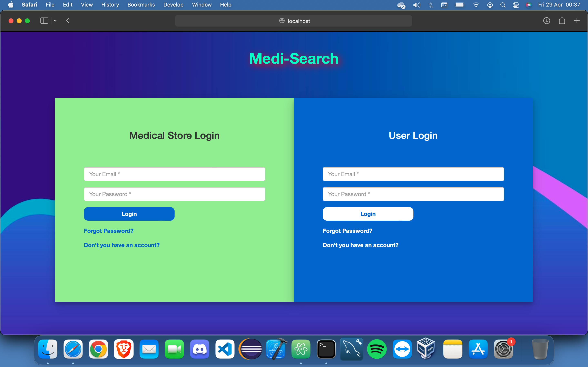Open a new tab with plus icon

[x=577, y=21]
